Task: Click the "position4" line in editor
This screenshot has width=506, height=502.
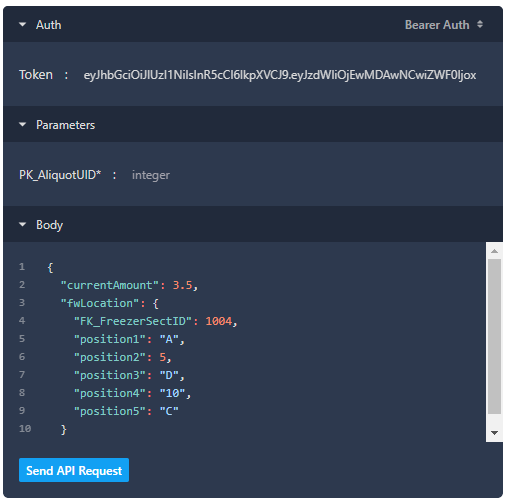Action: 133,393
